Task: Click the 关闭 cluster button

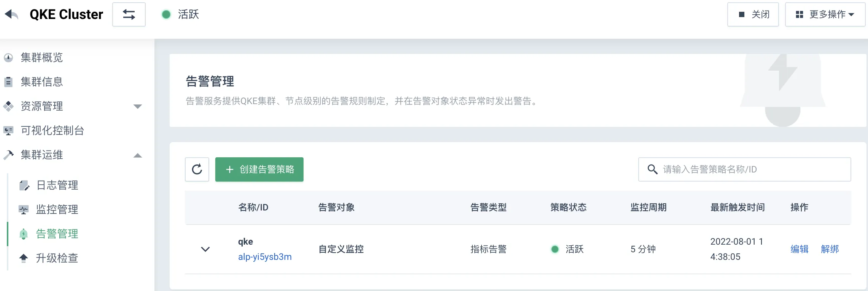Action: pyautogui.click(x=753, y=14)
